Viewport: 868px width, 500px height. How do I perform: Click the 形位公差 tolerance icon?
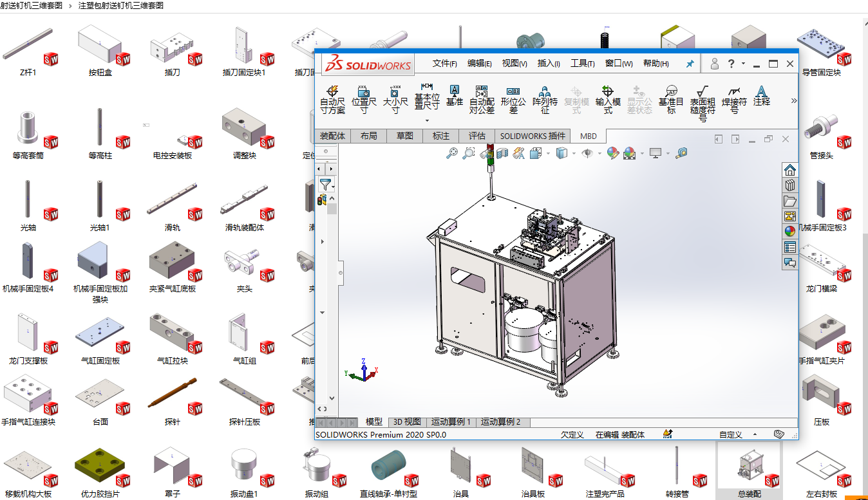(x=513, y=100)
